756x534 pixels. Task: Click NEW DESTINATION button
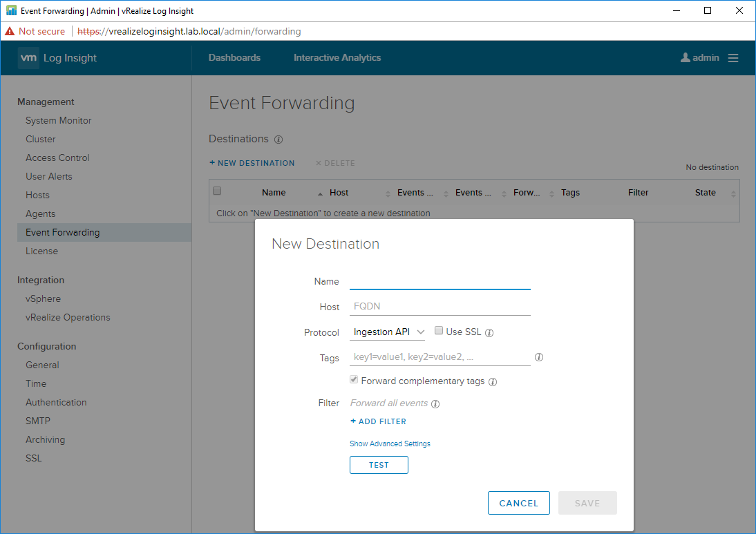[252, 164]
